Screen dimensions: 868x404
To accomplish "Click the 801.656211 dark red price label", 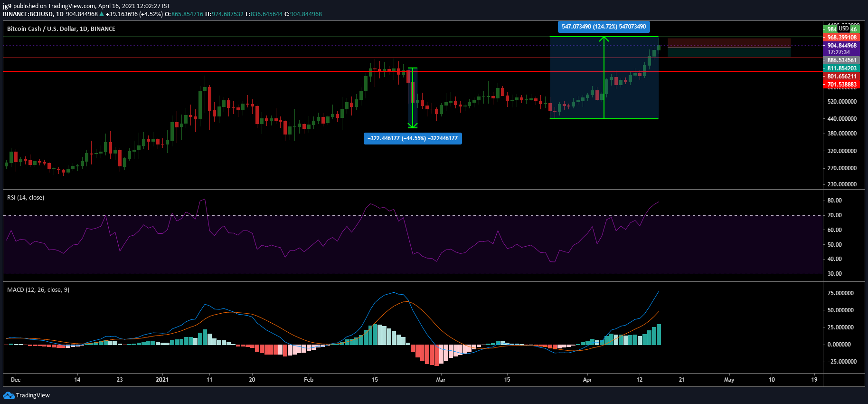I will pos(841,77).
